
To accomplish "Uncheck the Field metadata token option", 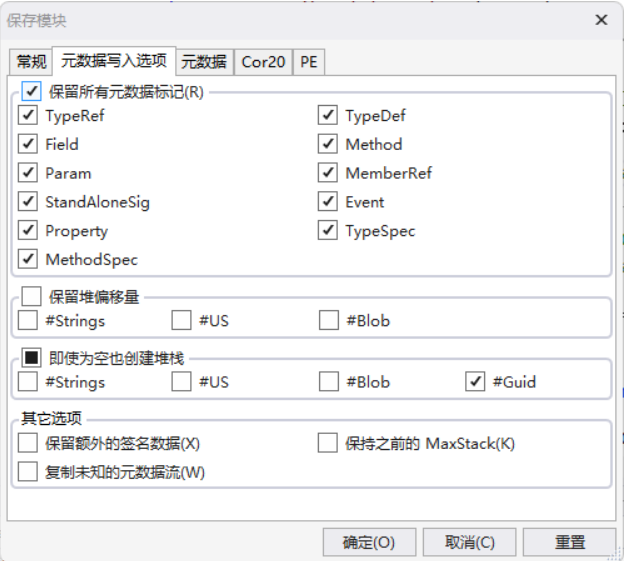I will (28, 145).
